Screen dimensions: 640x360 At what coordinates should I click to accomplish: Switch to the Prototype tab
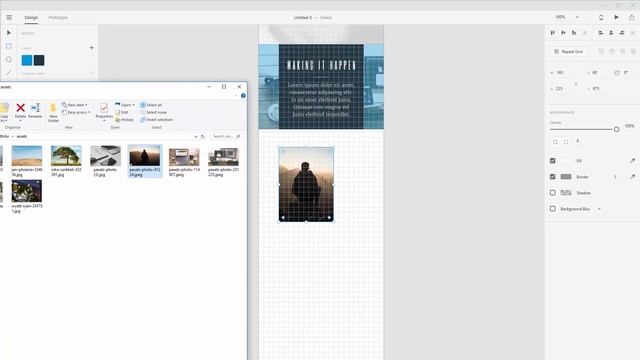pyautogui.click(x=58, y=18)
